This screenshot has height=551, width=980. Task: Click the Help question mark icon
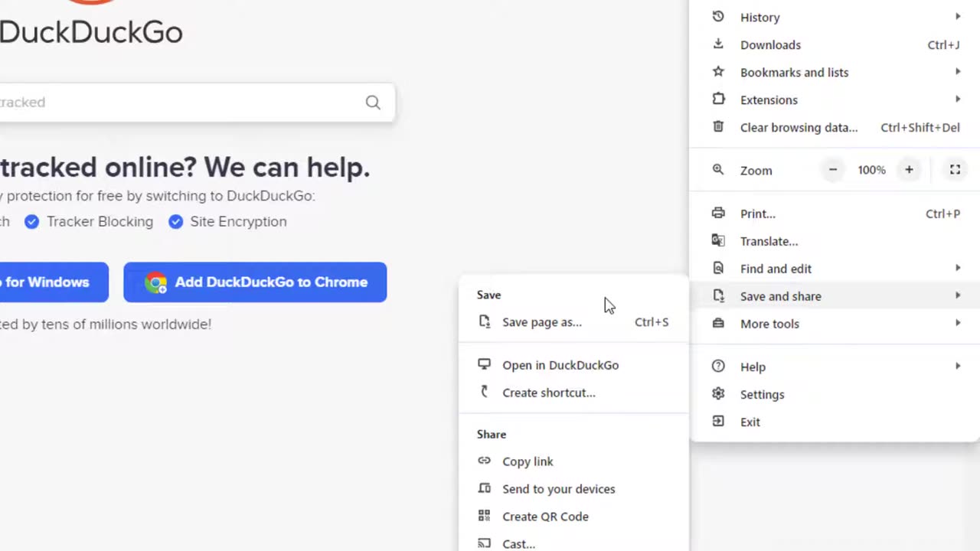pos(718,367)
